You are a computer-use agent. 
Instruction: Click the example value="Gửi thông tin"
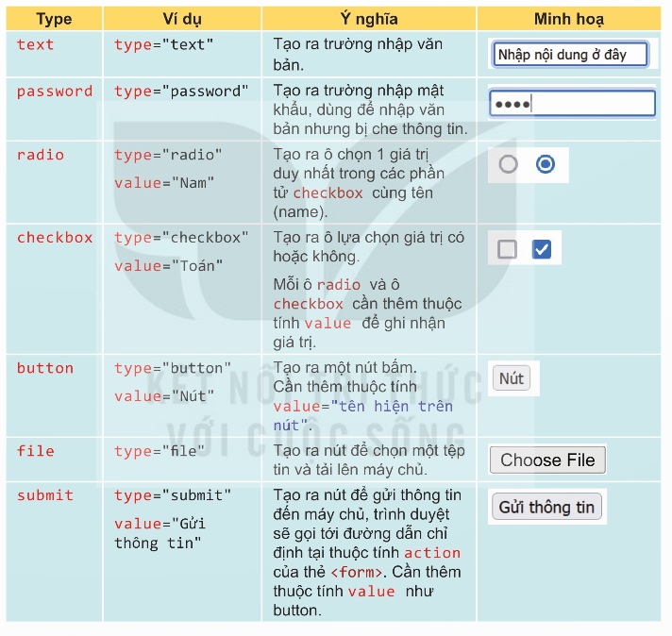tap(160, 533)
